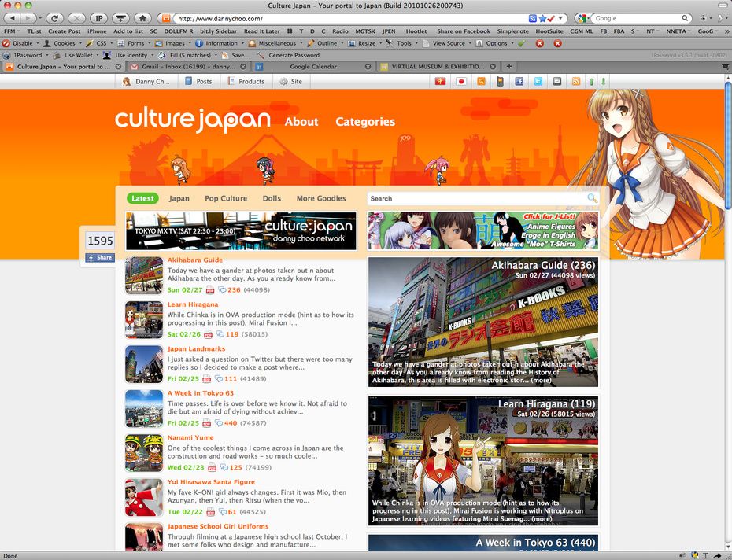Open the Akihabara Guide article link
This screenshot has width=732, height=560.
click(x=194, y=260)
